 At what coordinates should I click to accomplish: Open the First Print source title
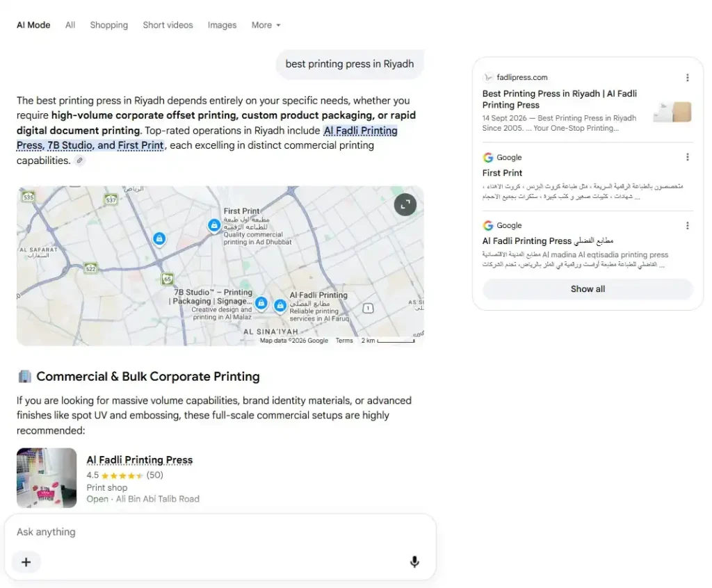(x=502, y=173)
